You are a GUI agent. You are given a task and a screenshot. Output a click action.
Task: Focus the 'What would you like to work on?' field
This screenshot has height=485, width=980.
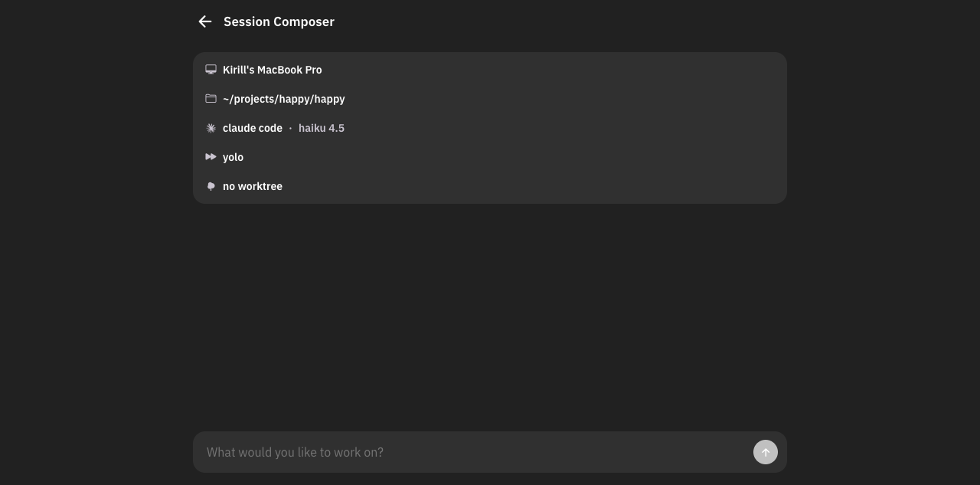tap(475, 452)
